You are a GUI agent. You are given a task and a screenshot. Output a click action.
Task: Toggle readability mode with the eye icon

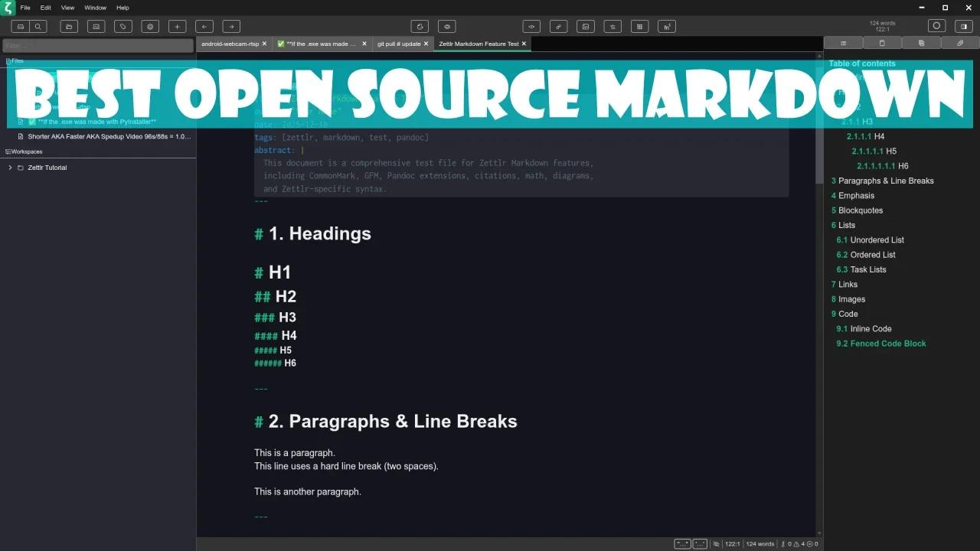pyautogui.click(x=447, y=26)
